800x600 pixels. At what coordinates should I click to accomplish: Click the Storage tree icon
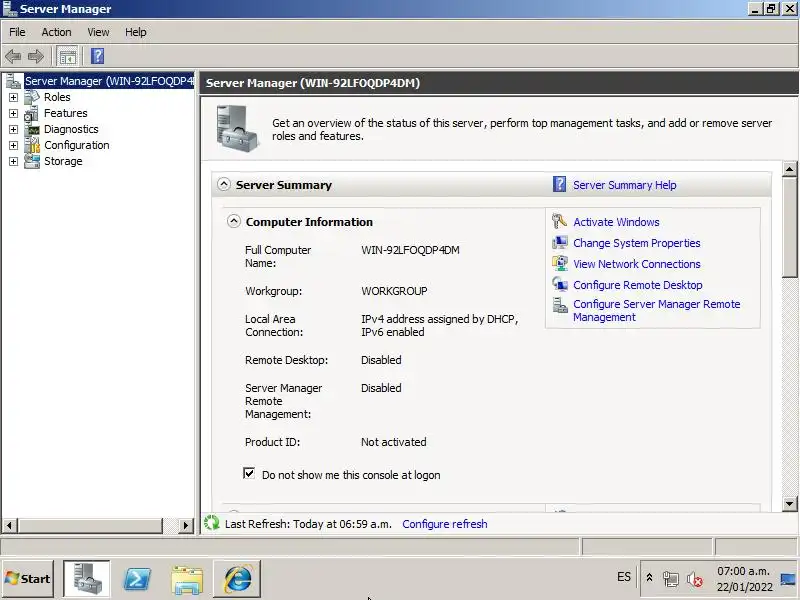[x=32, y=161]
